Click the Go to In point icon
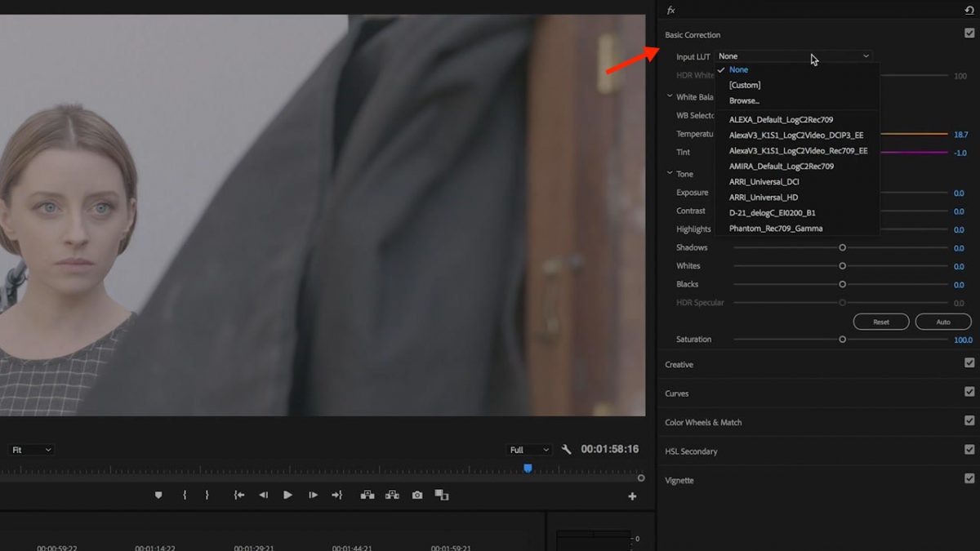This screenshot has width=980, height=551. [x=239, y=495]
